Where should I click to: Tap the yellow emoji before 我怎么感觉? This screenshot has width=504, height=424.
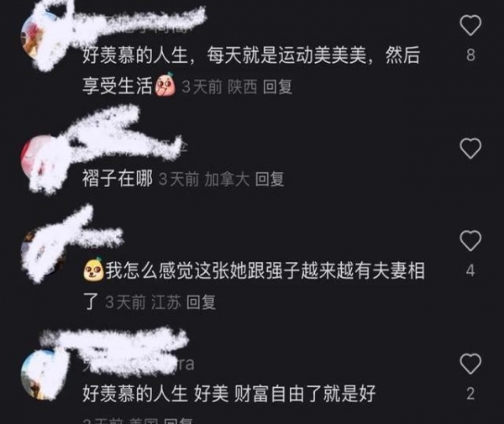(x=93, y=268)
